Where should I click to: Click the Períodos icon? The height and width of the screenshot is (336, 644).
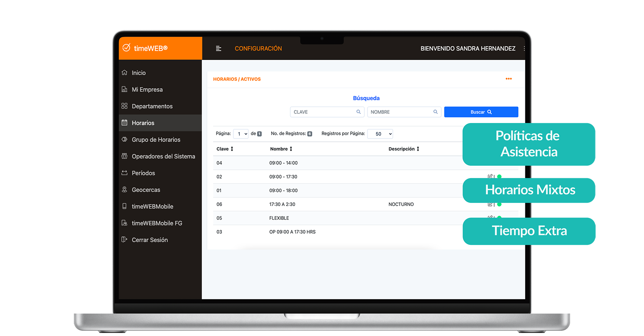124,173
